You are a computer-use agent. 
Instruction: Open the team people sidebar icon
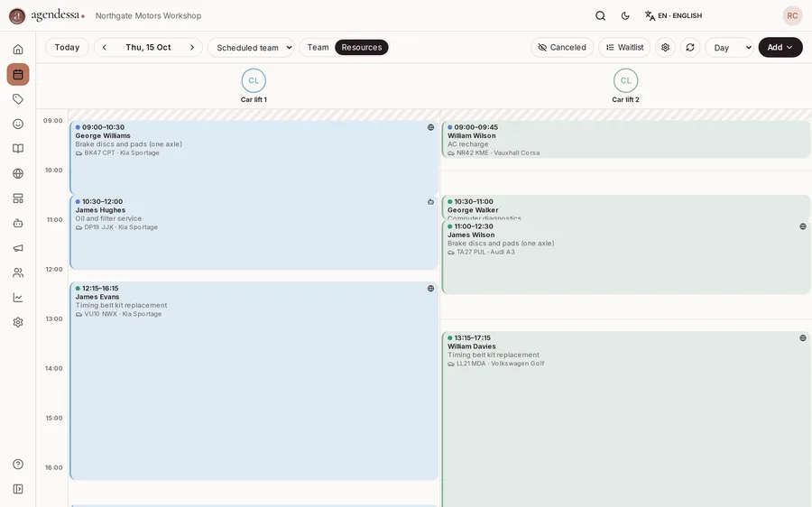click(18, 273)
